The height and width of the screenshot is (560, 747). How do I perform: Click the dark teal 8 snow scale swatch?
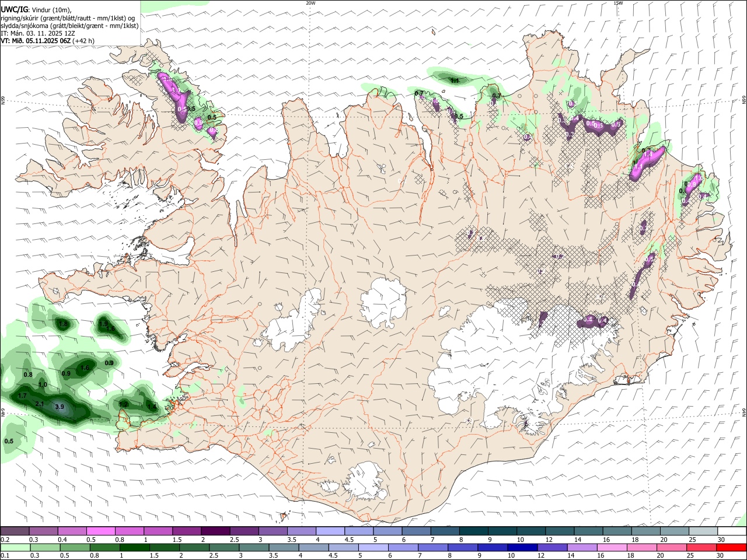click(473, 531)
